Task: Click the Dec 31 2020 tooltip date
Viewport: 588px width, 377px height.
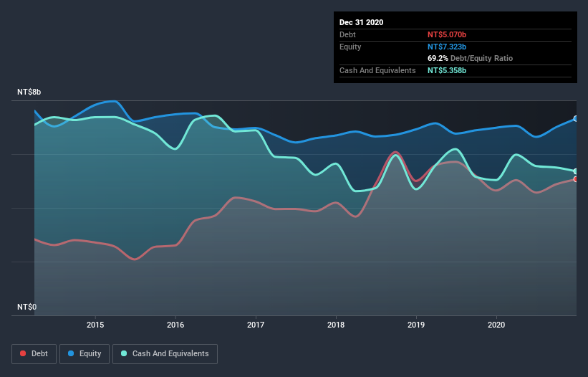Action: click(361, 22)
